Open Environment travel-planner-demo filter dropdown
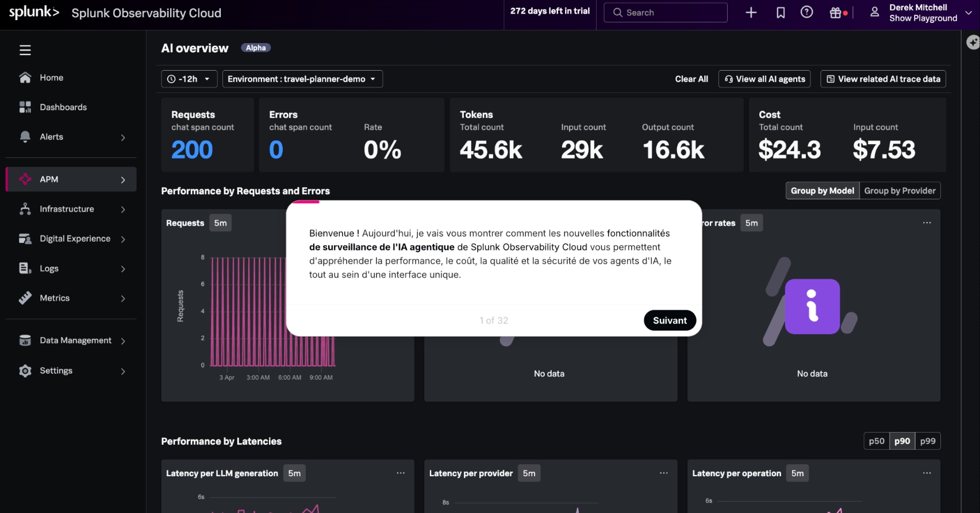Viewport: 980px width, 513px height. coord(302,79)
